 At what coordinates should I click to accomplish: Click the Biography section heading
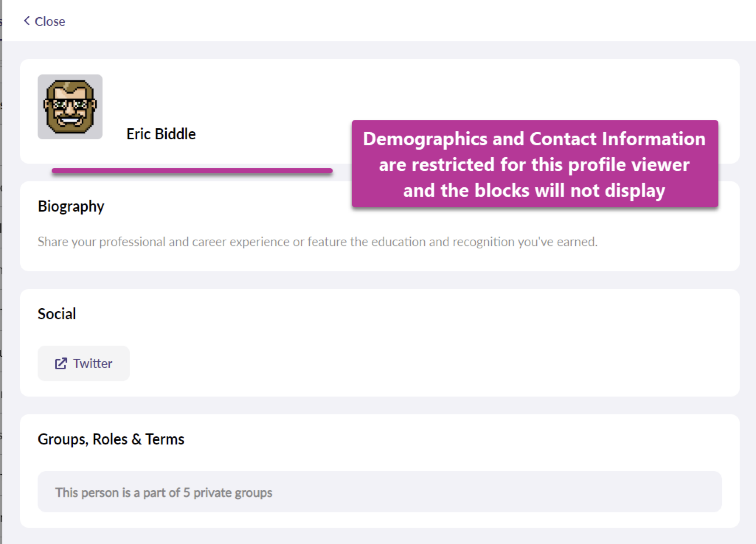(71, 206)
